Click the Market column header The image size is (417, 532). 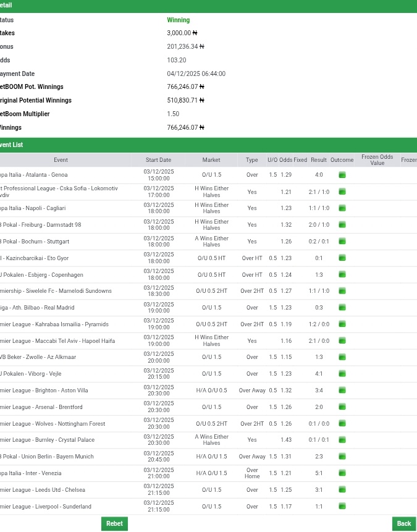(x=211, y=160)
